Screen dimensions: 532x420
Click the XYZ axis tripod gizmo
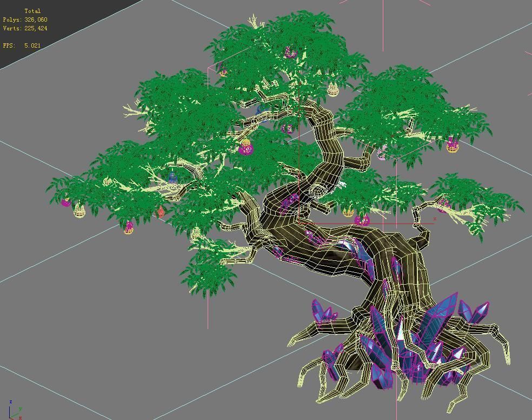pos(15,410)
